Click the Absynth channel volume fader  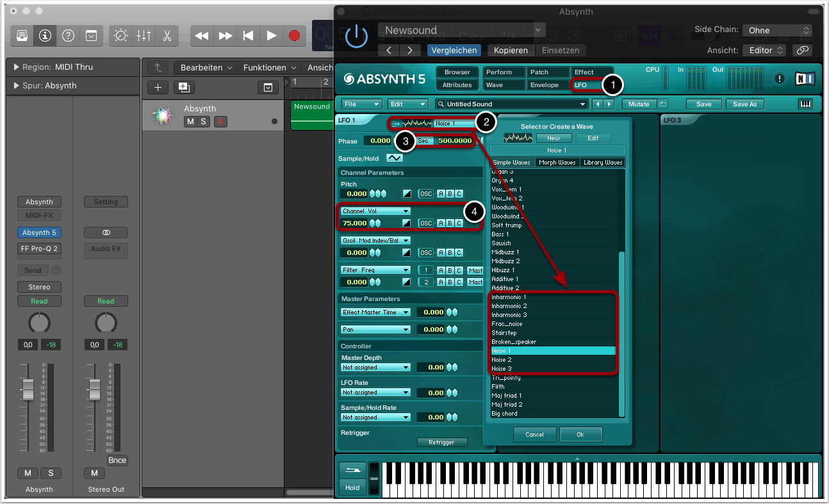point(28,388)
